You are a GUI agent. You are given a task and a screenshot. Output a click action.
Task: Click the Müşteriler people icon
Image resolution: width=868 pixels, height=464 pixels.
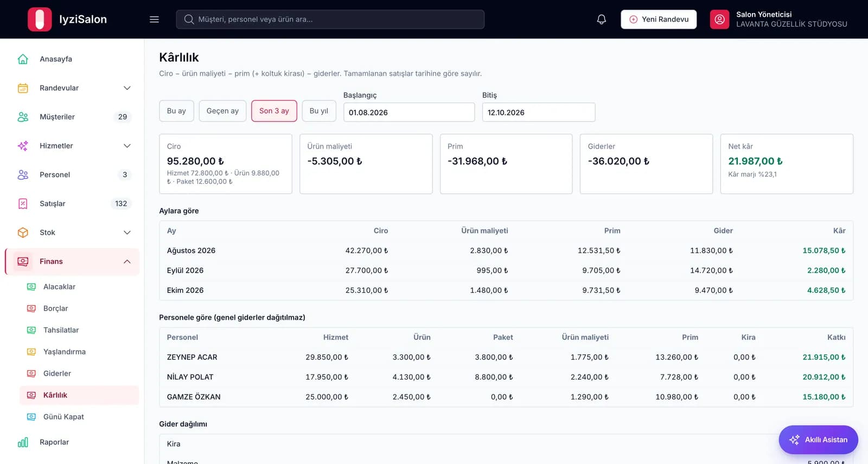23,117
